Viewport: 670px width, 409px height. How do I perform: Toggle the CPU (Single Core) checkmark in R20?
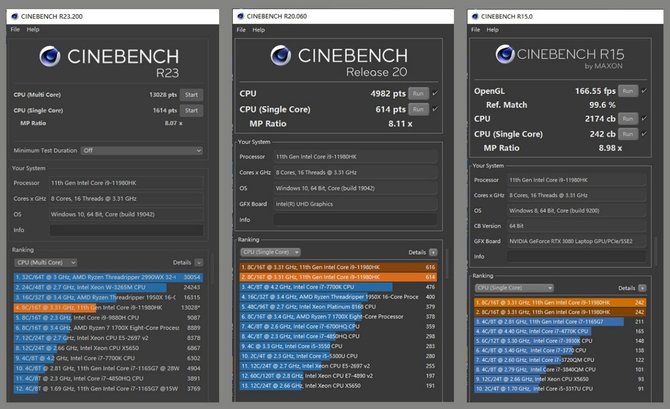click(x=435, y=109)
